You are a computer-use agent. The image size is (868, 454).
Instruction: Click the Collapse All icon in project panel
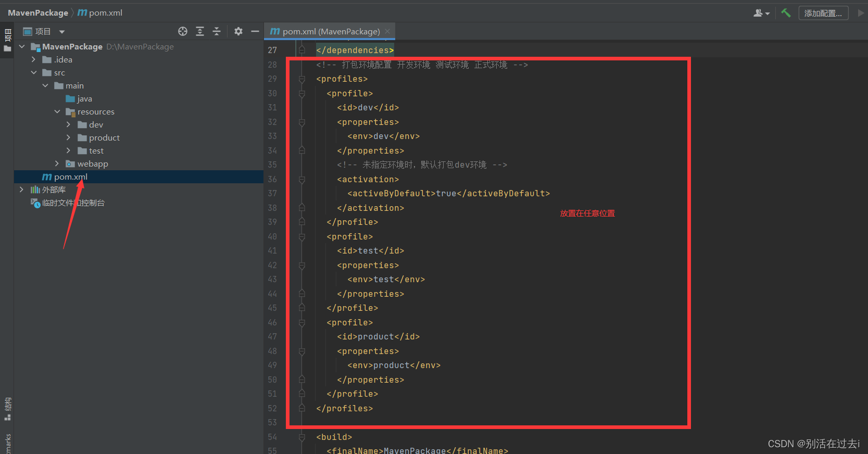(217, 31)
